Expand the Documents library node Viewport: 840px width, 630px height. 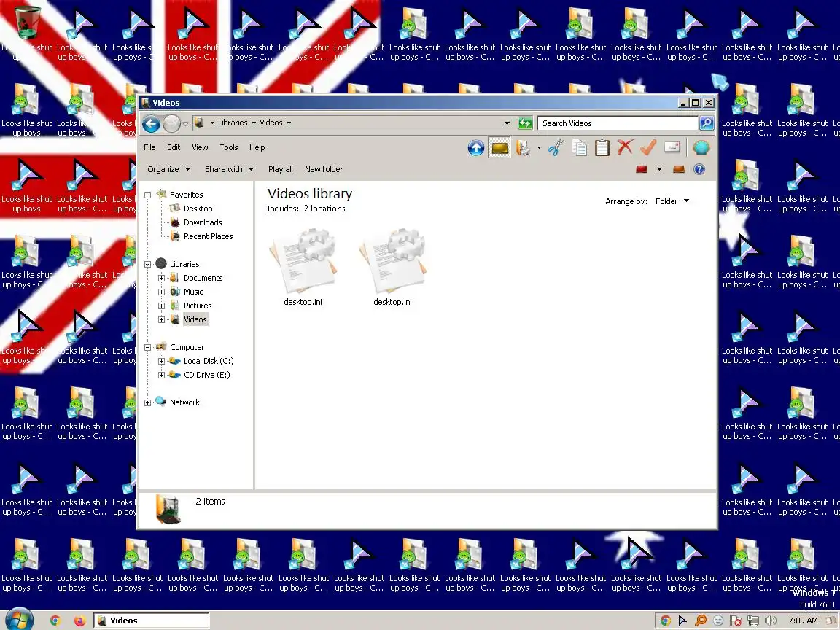[161, 278]
